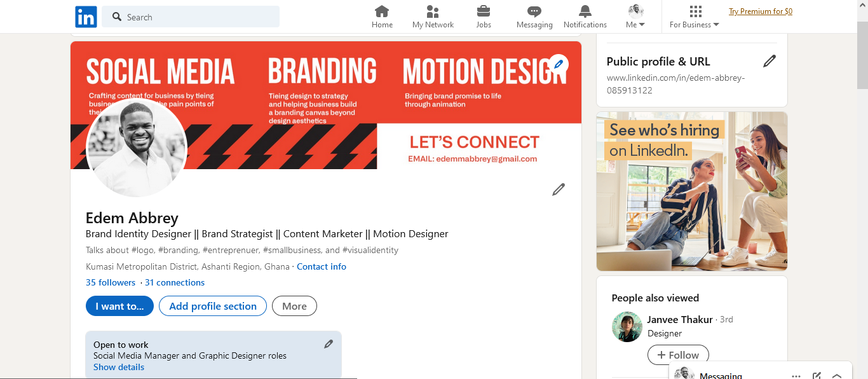
Task: Click the People also viewed heading
Action: (x=655, y=298)
